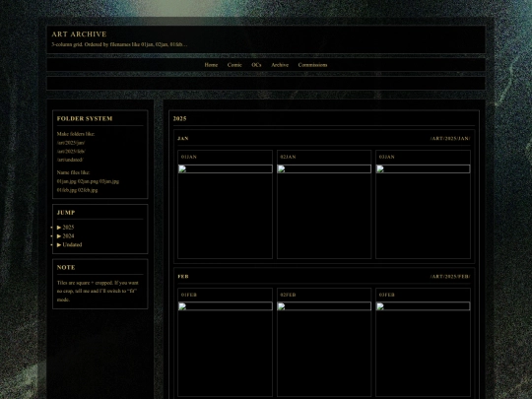Click the /art/2025/feb/ folder example text
Screen dimensions: 532x399
point(71,152)
